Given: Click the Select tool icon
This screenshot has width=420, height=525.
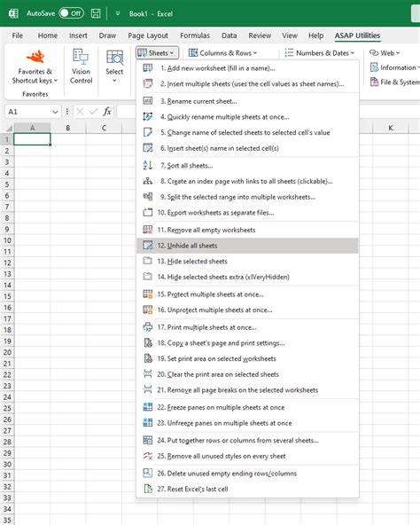Looking at the screenshot, I should click(114, 57).
